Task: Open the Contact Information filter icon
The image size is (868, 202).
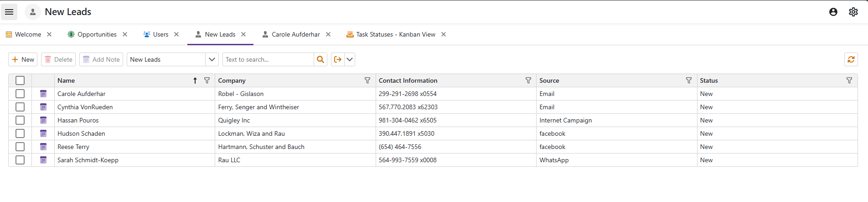Action: coord(528,80)
